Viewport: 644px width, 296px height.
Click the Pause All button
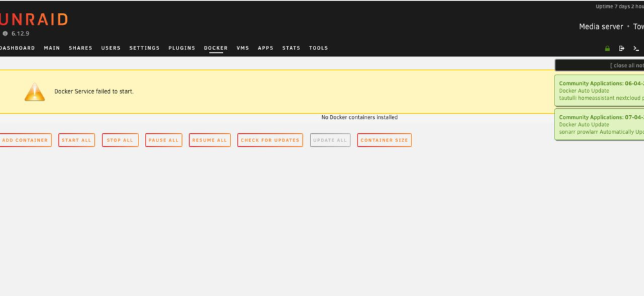point(164,140)
